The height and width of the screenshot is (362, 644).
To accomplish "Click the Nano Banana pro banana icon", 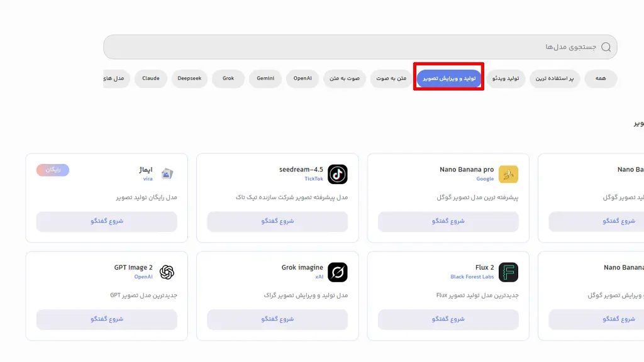I will 508,174.
